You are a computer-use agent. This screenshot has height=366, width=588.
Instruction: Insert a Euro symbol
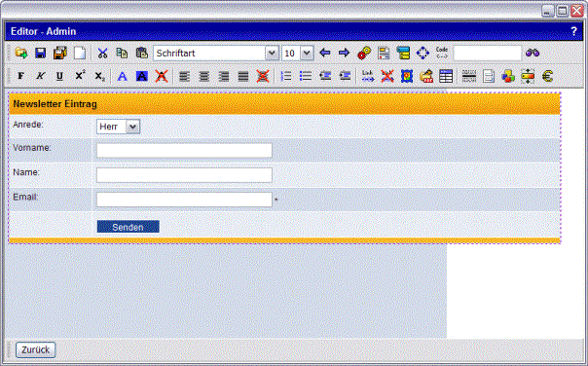tap(547, 76)
